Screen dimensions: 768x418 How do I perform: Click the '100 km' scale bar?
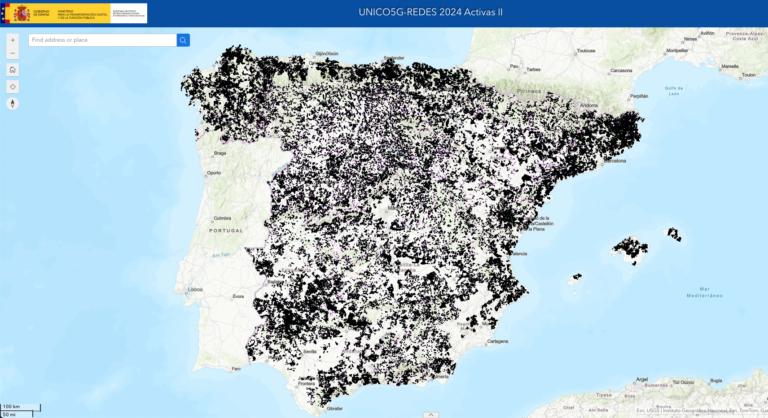20,407
